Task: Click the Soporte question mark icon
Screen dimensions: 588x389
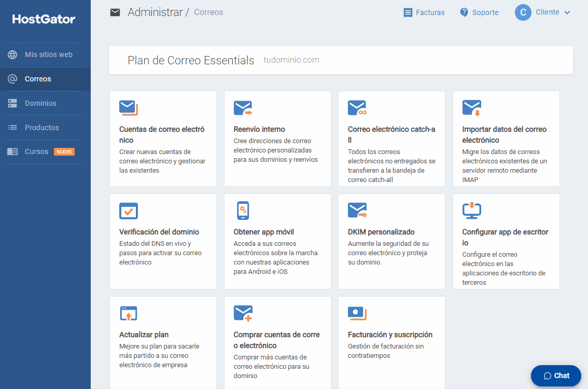Action: [x=464, y=12]
